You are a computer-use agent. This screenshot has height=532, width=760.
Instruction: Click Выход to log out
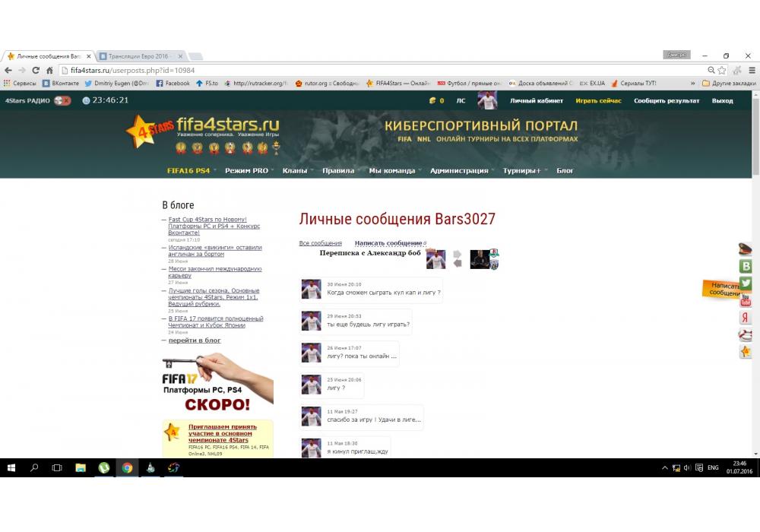tap(722, 101)
